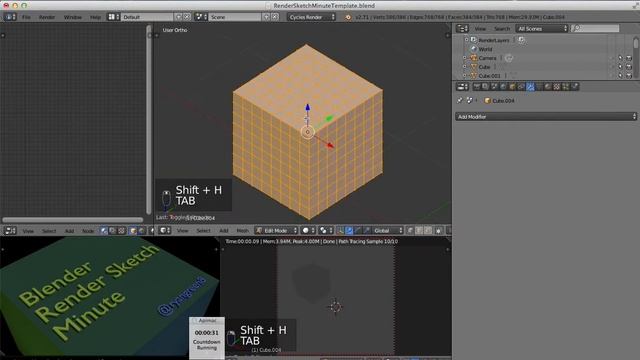Open the Cycles Render engine dropdown
Viewport: 640px width, 360px height.
pos(311,17)
